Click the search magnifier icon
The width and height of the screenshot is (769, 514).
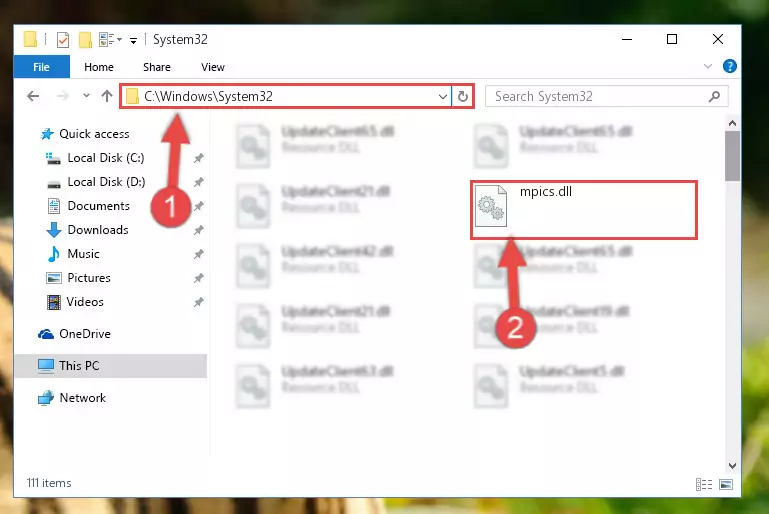(x=715, y=97)
